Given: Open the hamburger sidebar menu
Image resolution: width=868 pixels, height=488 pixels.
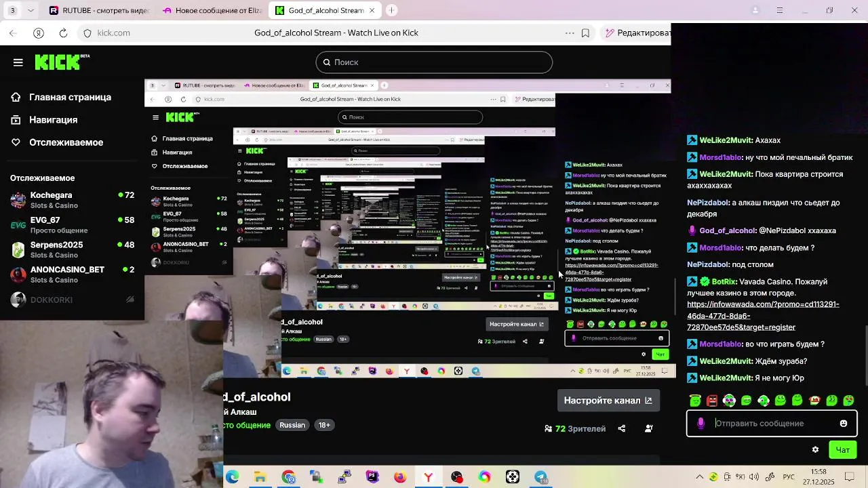Looking at the screenshot, I should point(18,62).
